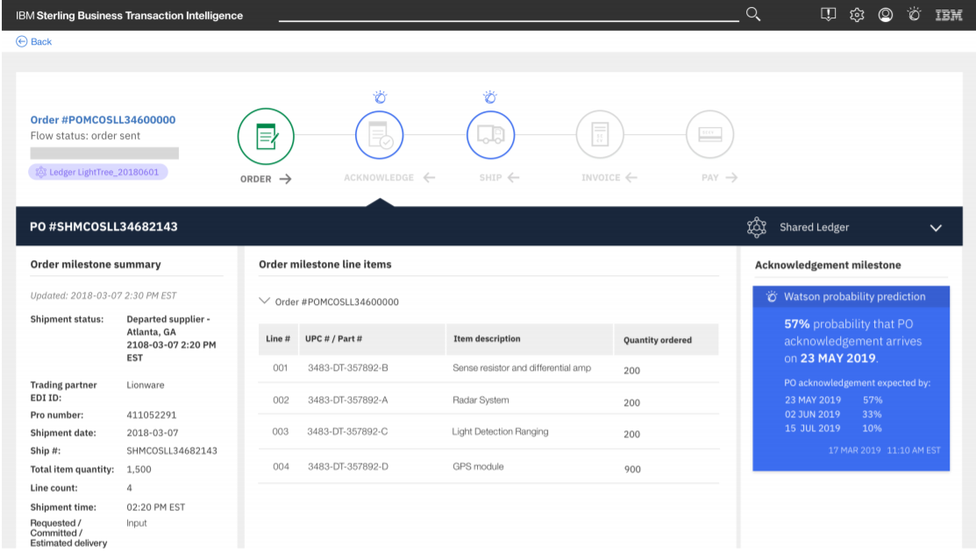The image size is (976, 560).
Task: Select the Order milestone circle icon
Action: coord(266,136)
